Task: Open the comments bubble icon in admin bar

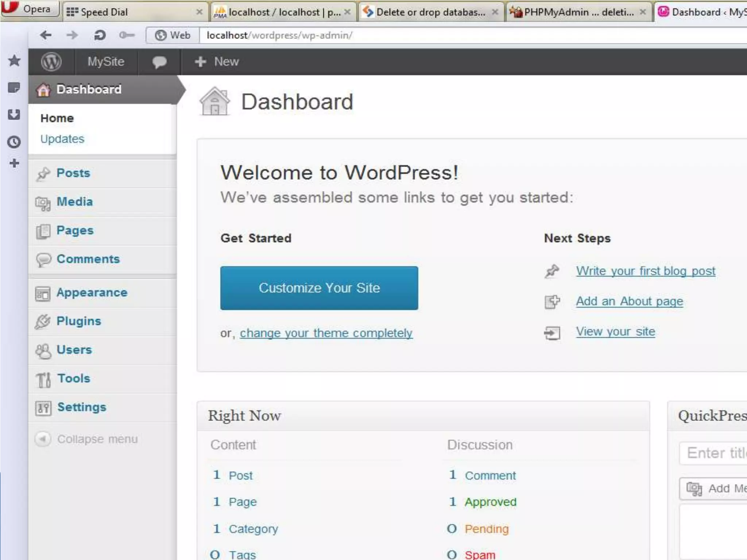Action: (159, 62)
